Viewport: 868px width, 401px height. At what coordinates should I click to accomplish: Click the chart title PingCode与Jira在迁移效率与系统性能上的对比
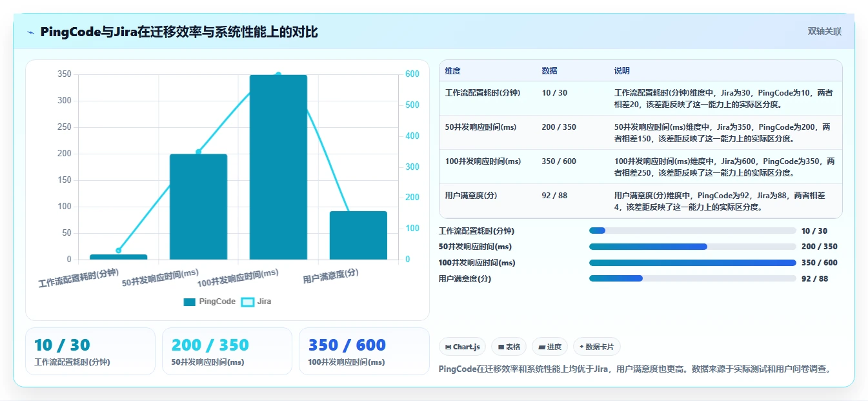[179, 32]
